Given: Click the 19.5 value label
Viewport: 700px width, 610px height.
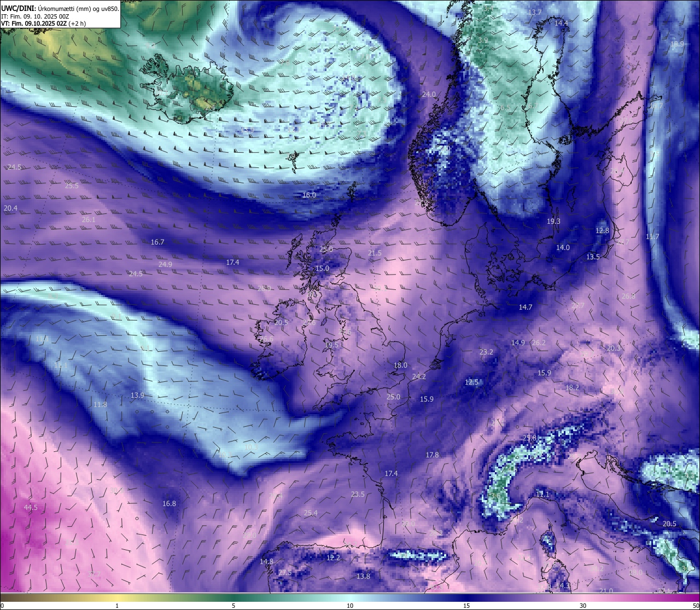Looking at the screenshot, I should coord(331,345).
